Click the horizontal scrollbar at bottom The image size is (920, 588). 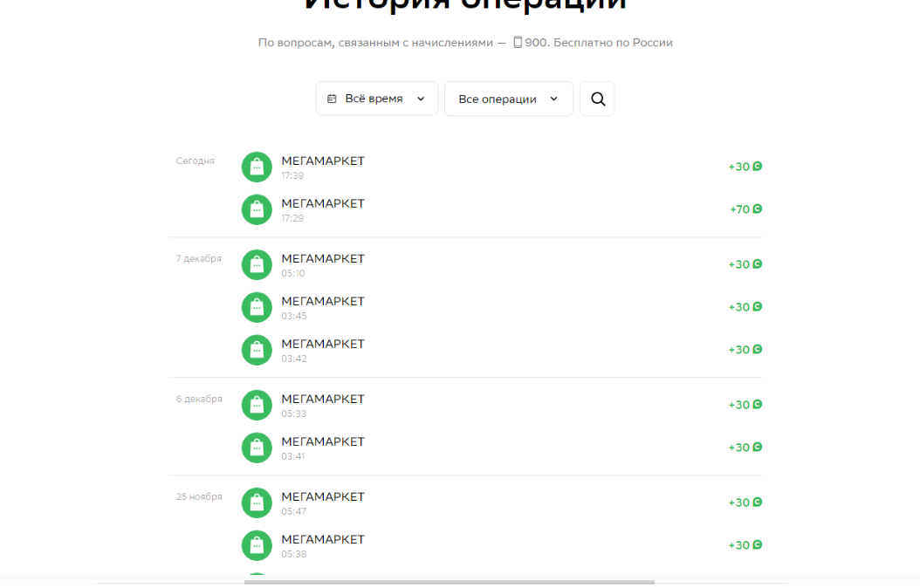pyautogui.click(x=449, y=582)
